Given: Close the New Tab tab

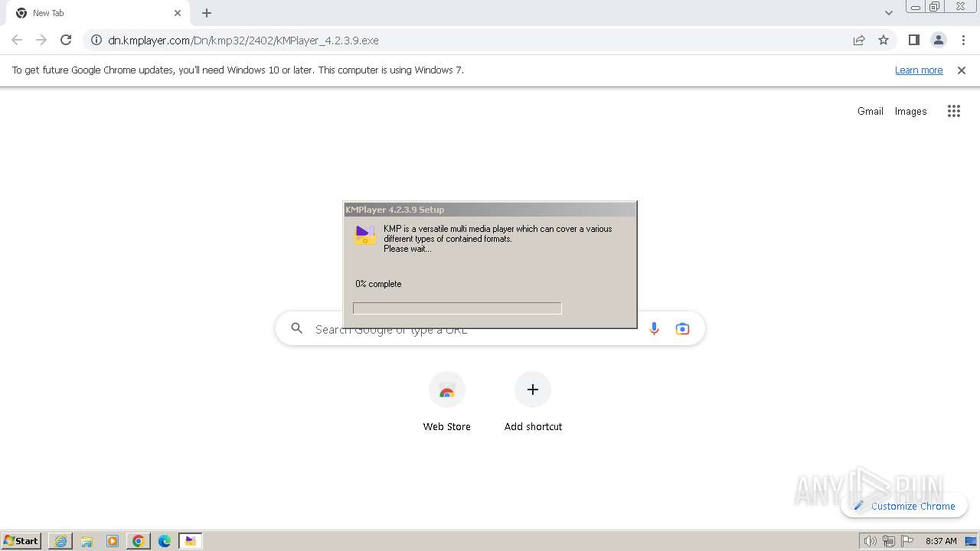Looking at the screenshot, I should 178,13.
